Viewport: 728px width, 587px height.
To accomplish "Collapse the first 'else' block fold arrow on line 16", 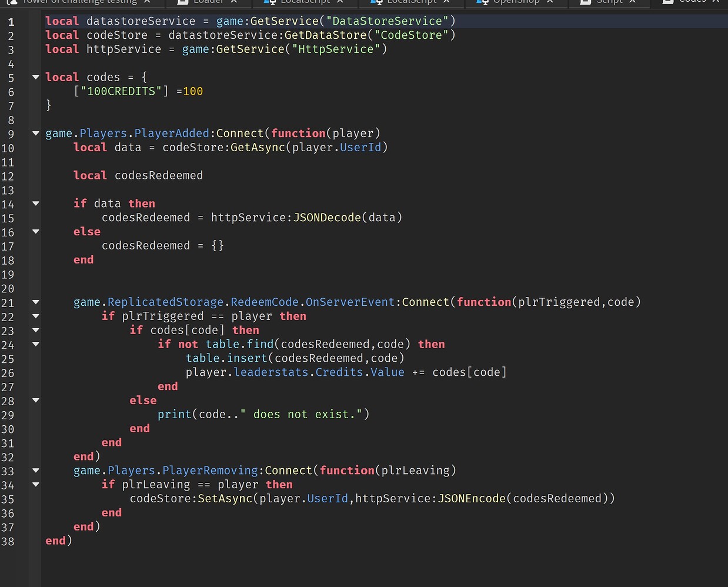I will 36,232.
